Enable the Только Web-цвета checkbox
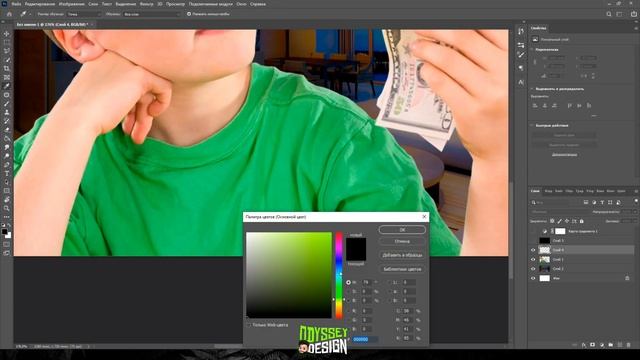The width and height of the screenshot is (640, 360). (249, 325)
